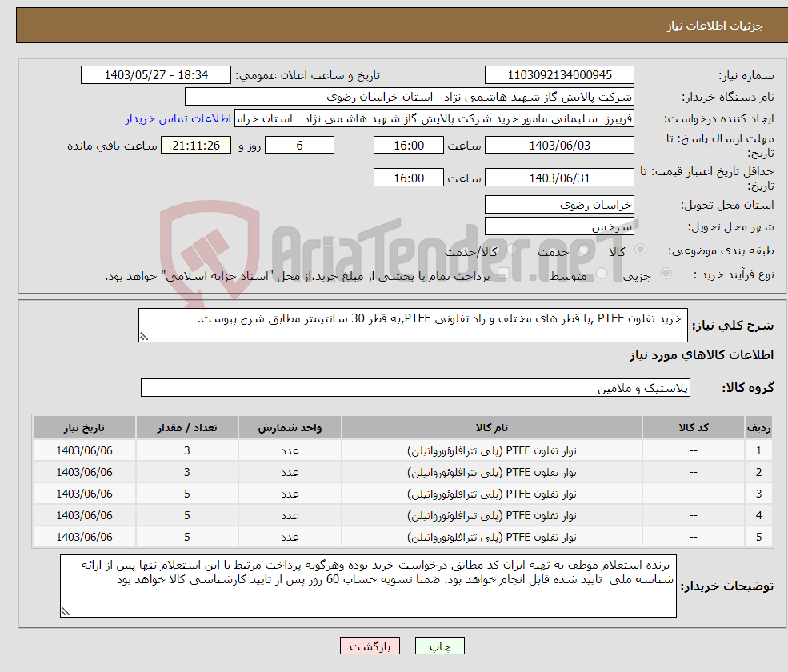
Task: Click the واحد شمارش column header
Action: [x=290, y=428]
